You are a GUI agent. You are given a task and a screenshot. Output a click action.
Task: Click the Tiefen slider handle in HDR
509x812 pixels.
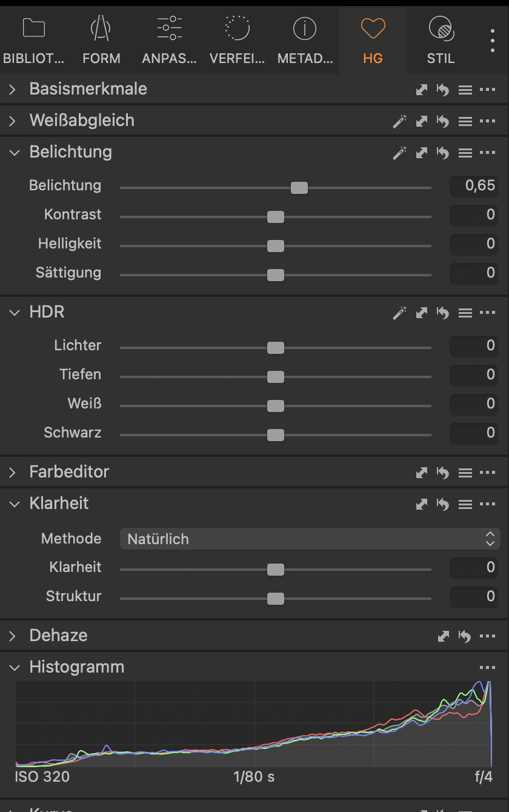coord(276,377)
